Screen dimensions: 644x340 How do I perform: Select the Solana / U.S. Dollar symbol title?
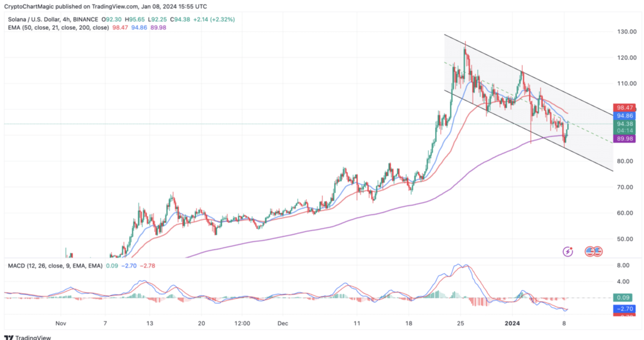34,20
